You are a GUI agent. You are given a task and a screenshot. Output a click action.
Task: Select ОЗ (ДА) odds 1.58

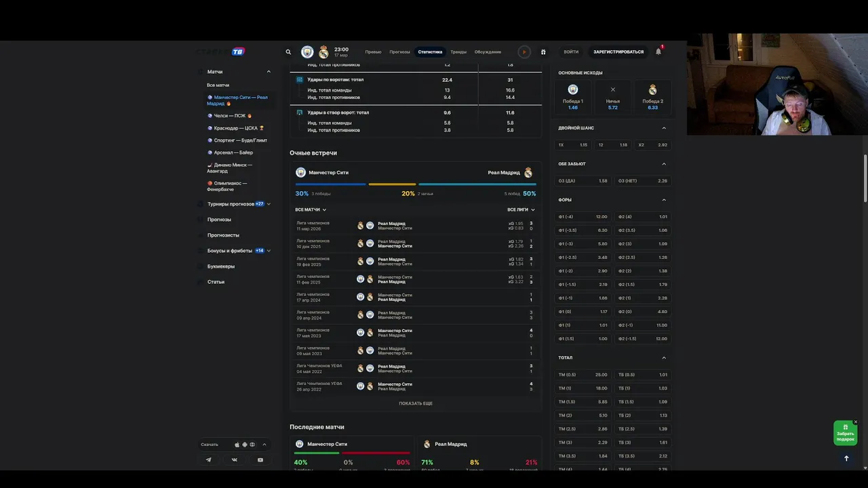(x=583, y=181)
